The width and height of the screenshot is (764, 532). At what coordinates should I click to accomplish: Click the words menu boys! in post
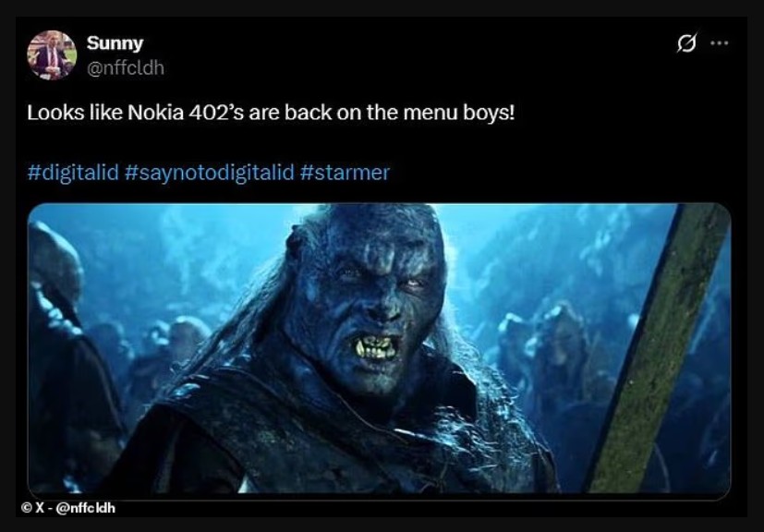tap(459, 113)
